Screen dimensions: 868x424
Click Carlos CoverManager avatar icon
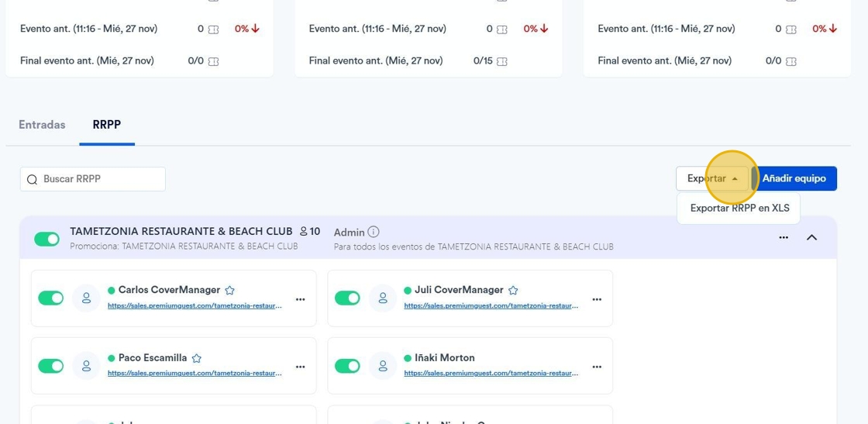point(86,298)
